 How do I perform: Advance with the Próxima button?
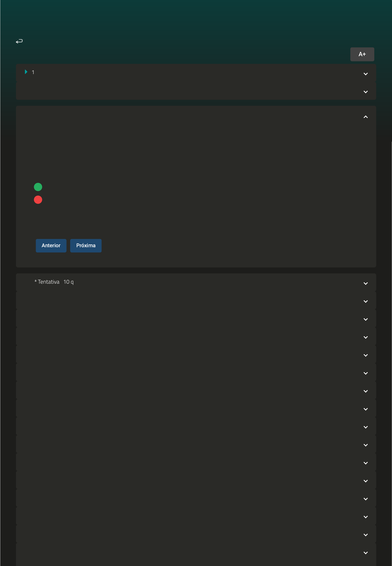(86, 245)
